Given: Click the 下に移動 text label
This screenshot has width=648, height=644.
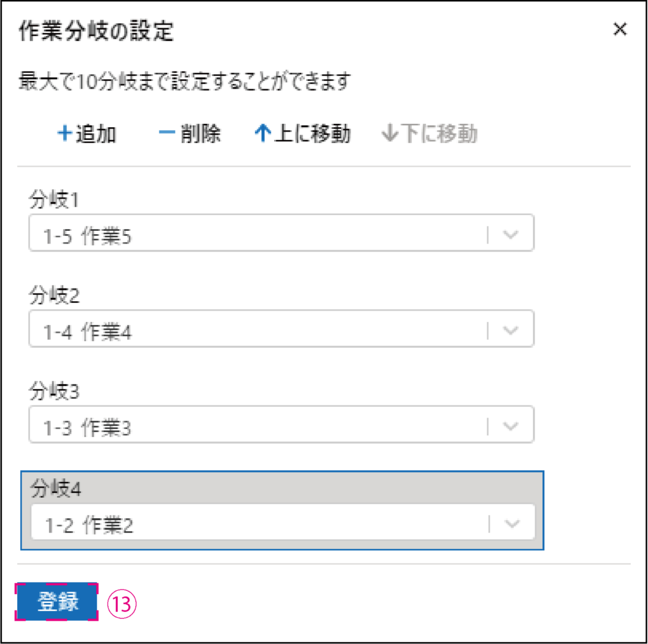Looking at the screenshot, I should tap(439, 134).
